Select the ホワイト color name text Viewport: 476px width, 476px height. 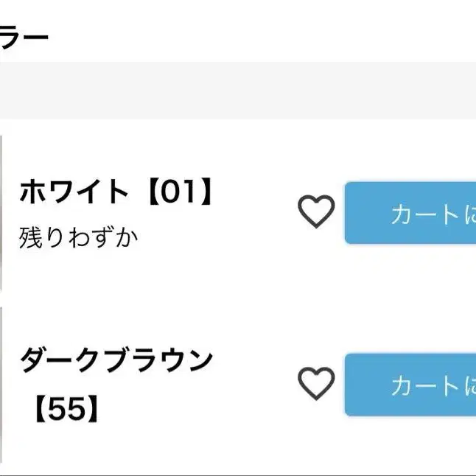click(x=74, y=192)
